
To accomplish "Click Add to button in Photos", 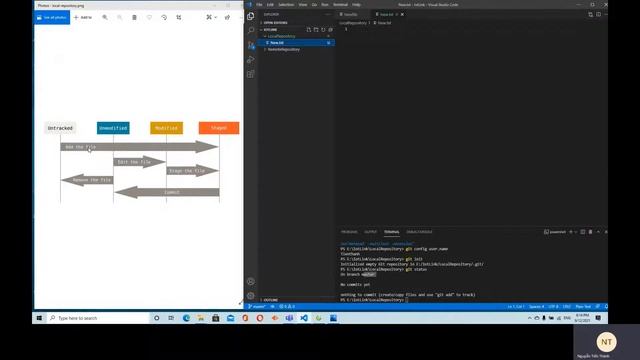I will coord(83,18).
